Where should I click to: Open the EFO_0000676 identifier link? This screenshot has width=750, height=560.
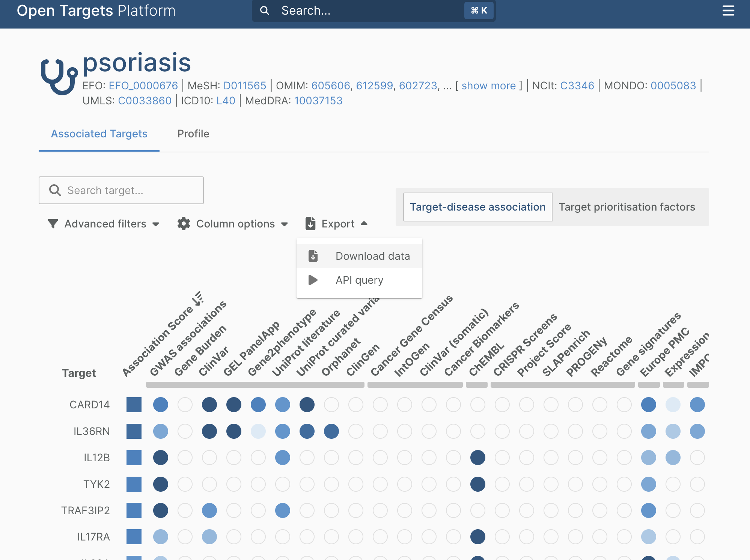143,86
